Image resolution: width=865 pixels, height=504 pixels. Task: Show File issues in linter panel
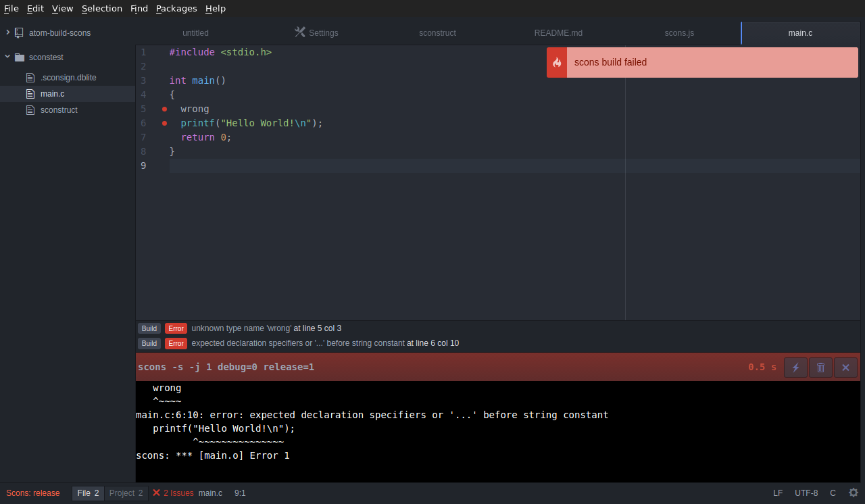[88, 493]
